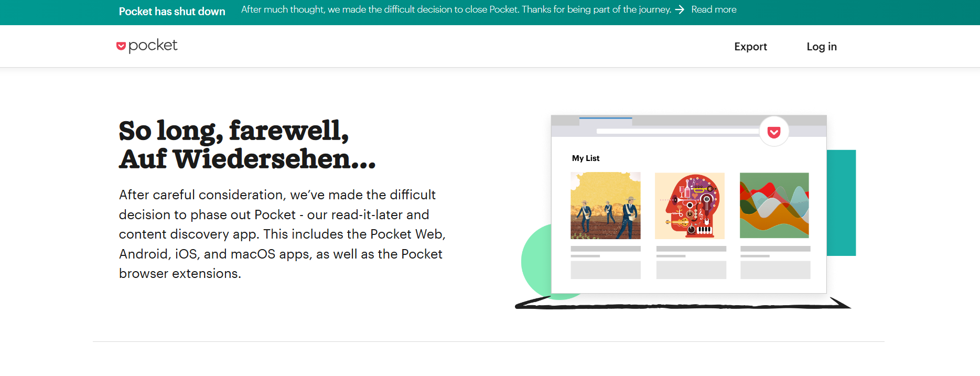Click the paragraph about phasing out Pocket

[x=282, y=234]
